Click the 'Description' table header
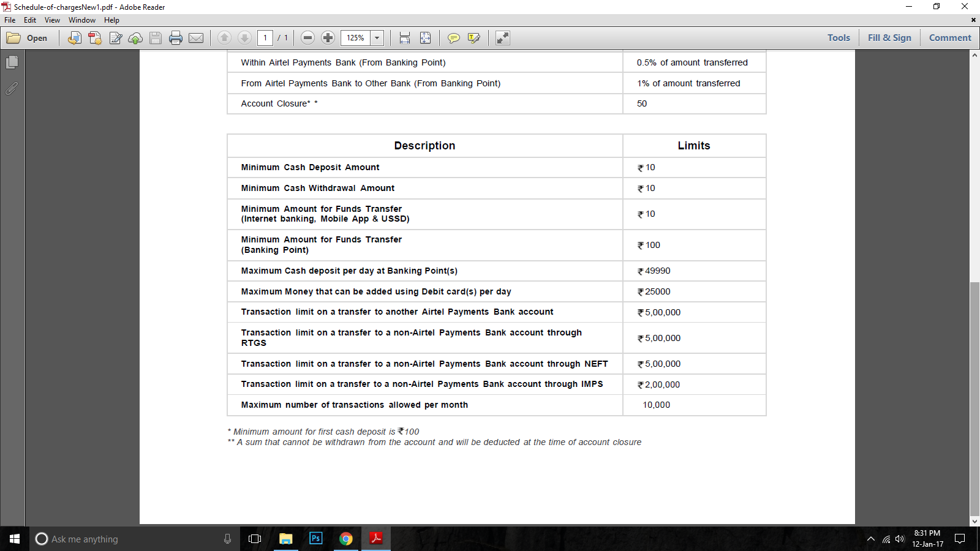Image resolution: width=980 pixels, height=551 pixels. click(x=424, y=146)
